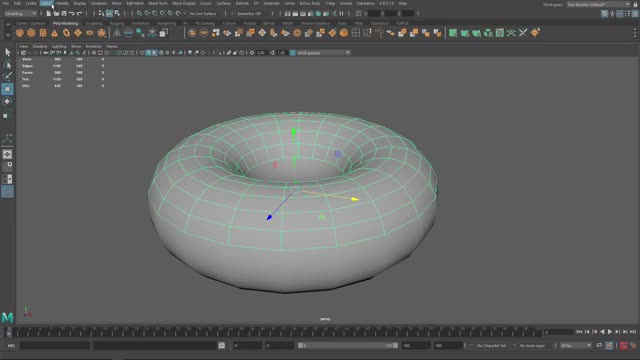Activate the Move tool in toolbox
This screenshot has height=360, width=640.
[7, 89]
